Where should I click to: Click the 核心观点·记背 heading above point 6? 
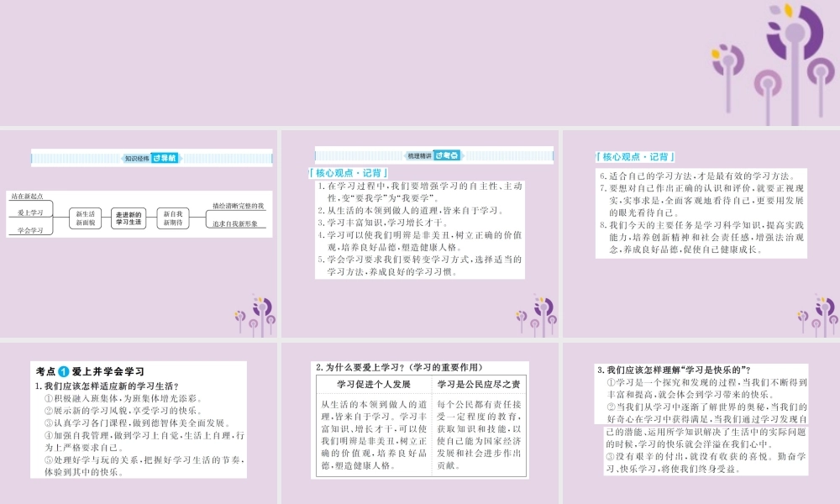(635, 157)
